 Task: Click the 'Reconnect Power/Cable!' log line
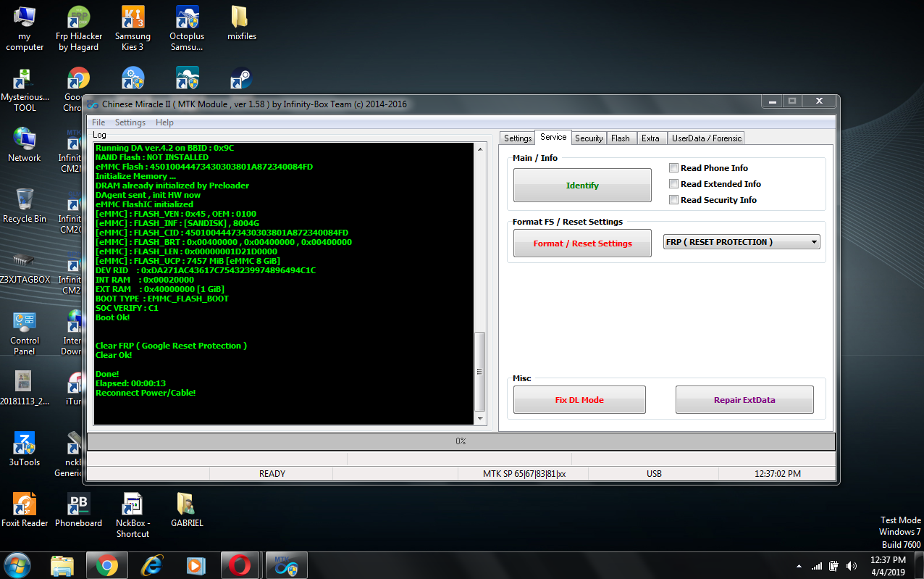146,393
